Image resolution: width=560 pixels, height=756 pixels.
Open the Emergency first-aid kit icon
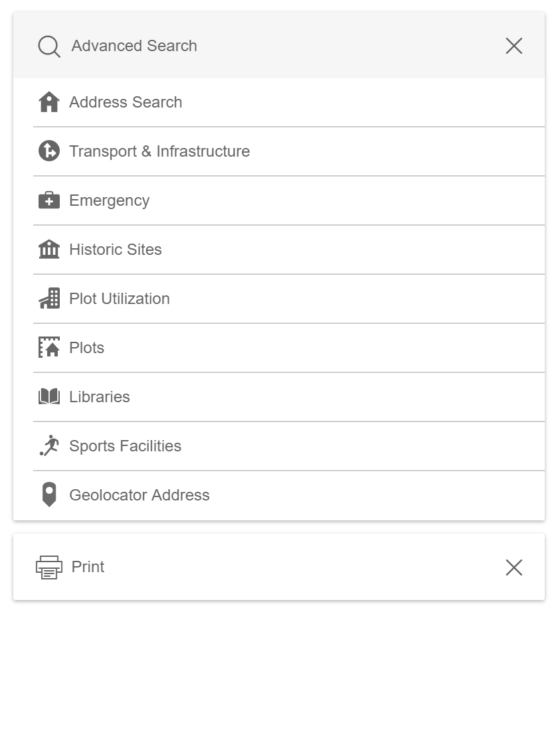tap(49, 200)
